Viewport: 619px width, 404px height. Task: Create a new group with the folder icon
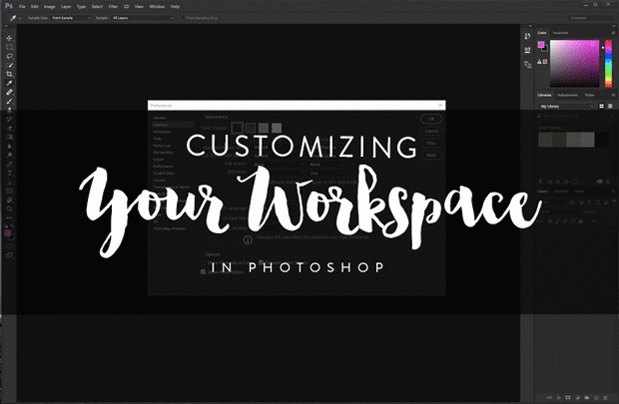587,398
